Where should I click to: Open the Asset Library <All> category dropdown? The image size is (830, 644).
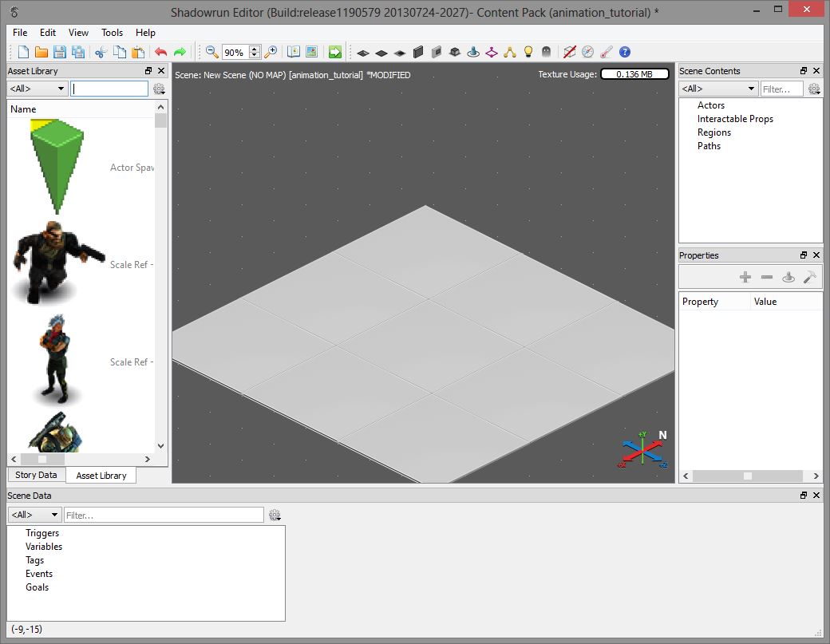pyautogui.click(x=37, y=89)
